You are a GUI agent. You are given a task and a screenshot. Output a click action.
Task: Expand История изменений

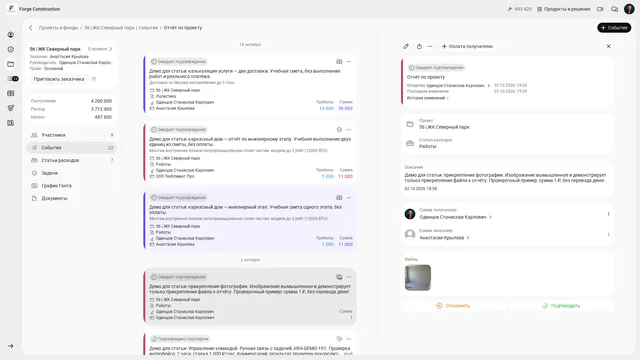(427, 98)
